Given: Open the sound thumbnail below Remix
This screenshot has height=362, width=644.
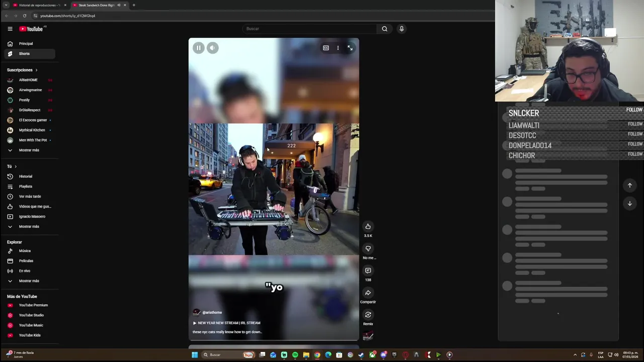Looking at the screenshot, I should 368,336.
